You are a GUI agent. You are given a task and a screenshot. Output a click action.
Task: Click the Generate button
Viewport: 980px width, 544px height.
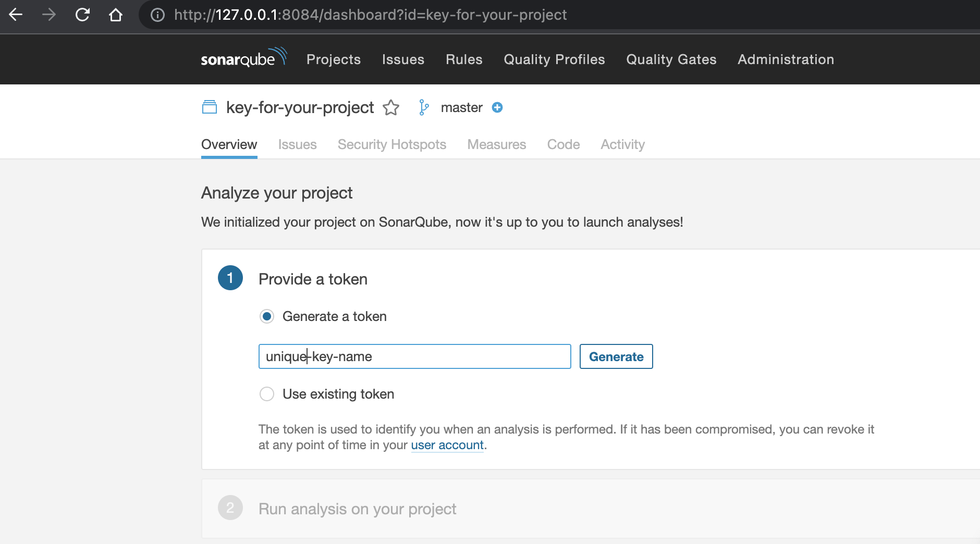click(616, 356)
